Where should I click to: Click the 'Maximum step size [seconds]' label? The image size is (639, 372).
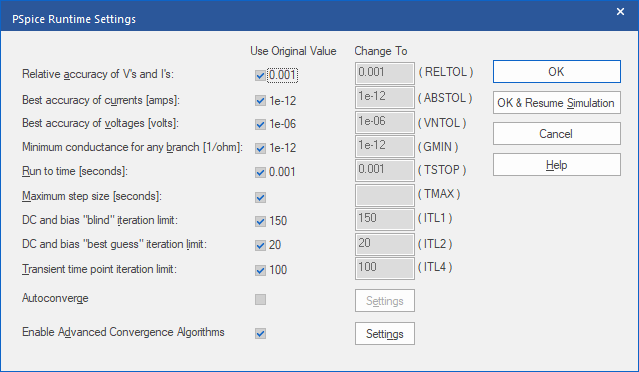click(92, 196)
